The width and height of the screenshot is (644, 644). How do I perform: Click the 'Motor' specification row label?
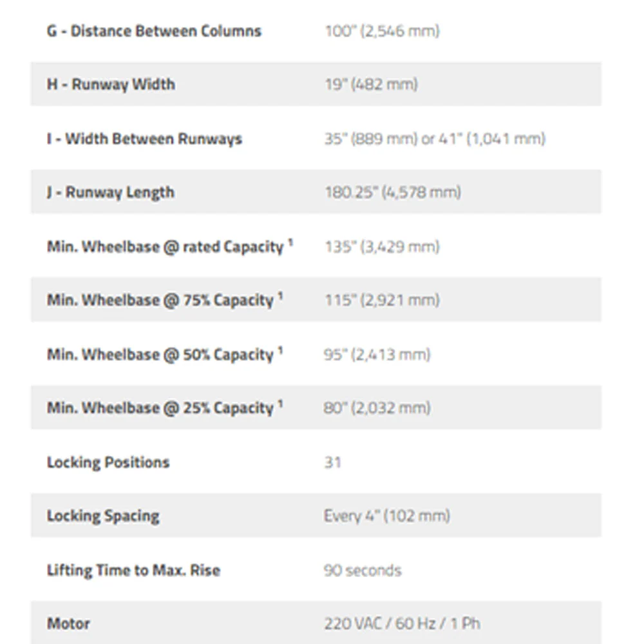pyautogui.click(x=68, y=624)
